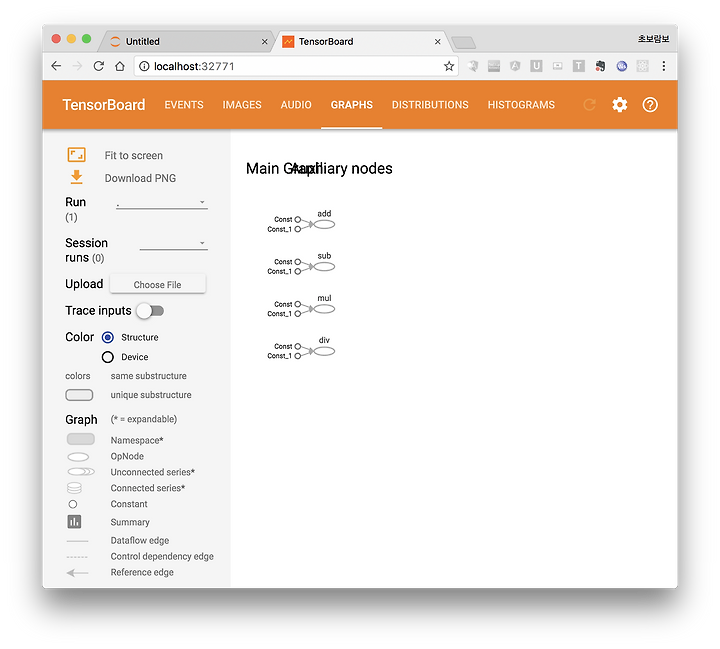Click the Summary legend icon
This screenshot has width=720, height=649.
coord(74,522)
